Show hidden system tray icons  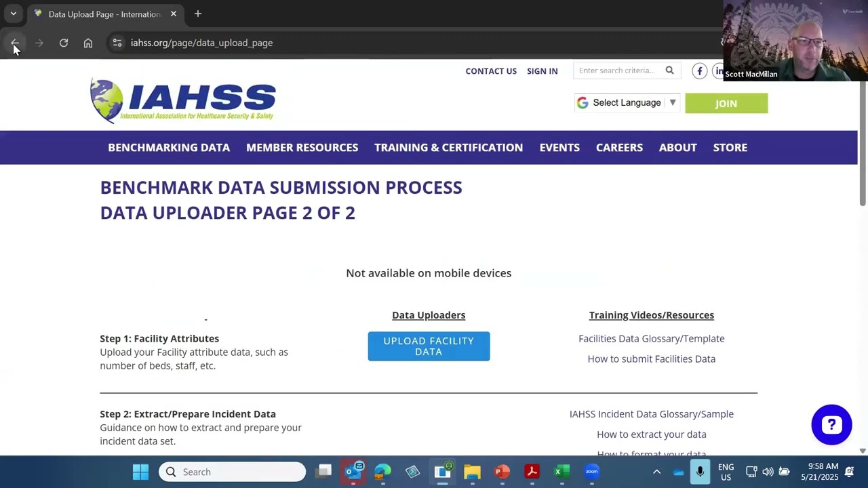click(656, 472)
